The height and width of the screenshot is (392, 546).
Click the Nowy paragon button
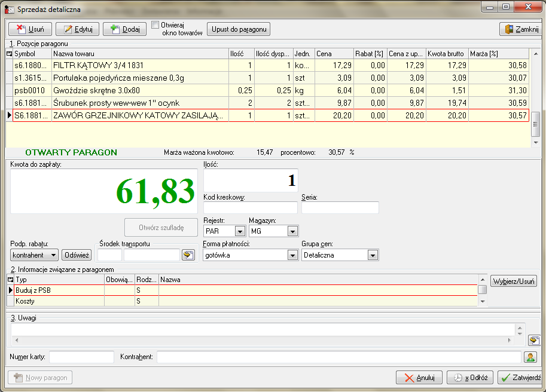(40, 378)
